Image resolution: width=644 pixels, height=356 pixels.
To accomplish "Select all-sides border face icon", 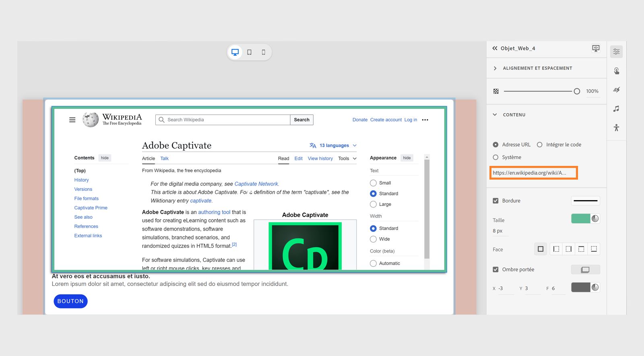I will click(x=541, y=249).
